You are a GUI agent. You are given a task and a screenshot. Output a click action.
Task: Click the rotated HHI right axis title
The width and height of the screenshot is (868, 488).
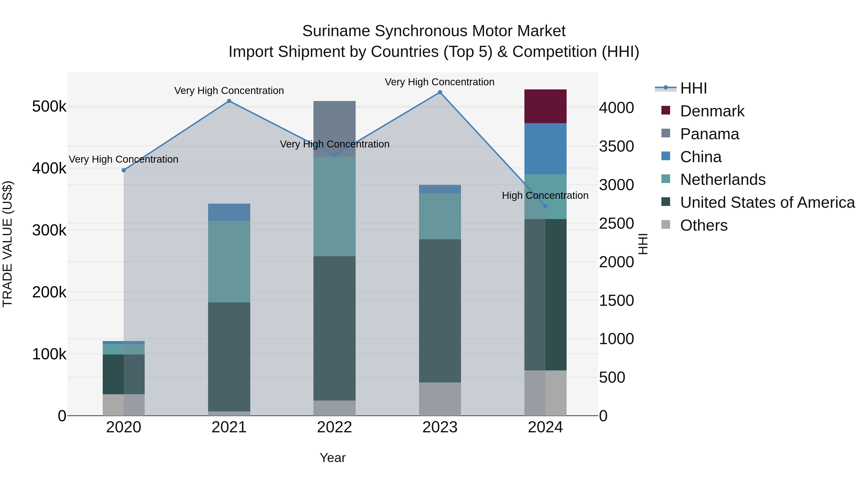[643, 244]
